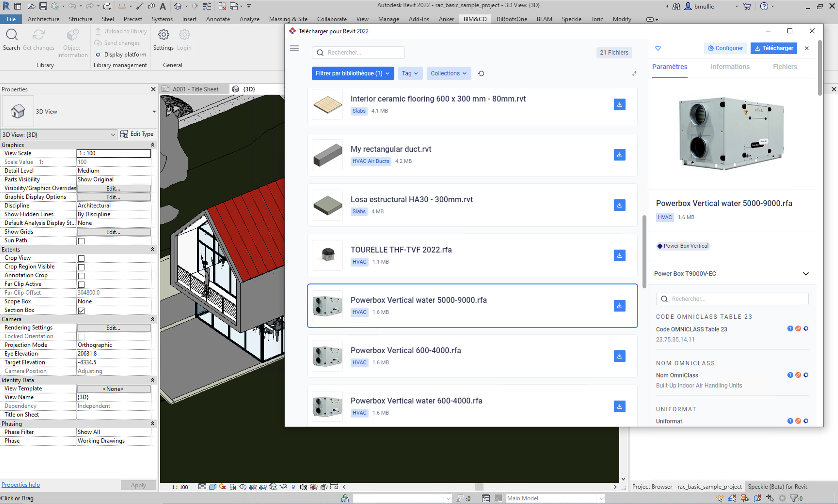Check the Crop Region Visible box
The image size is (838, 504).
pyautogui.click(x=81, y=267)
